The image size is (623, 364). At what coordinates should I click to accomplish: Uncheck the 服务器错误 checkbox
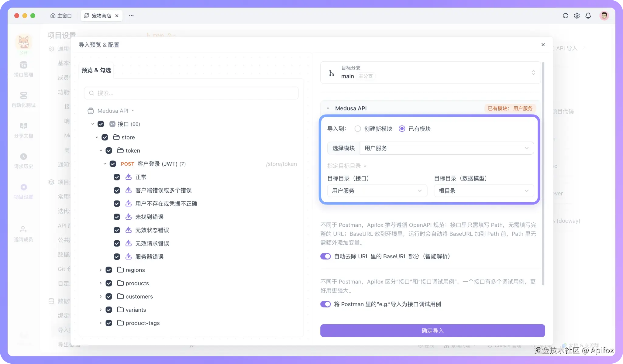[x=117, y=257]
